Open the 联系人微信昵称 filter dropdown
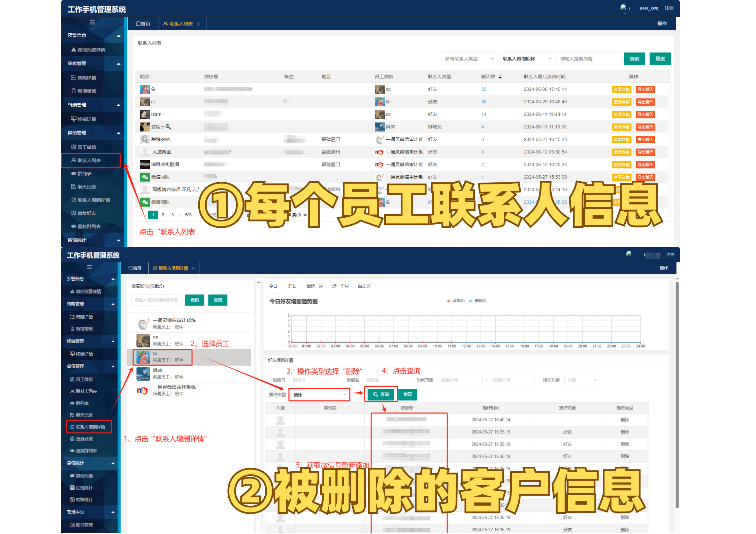Image resolution: width=756 pixels, height=534 pixels. point(527,59)
